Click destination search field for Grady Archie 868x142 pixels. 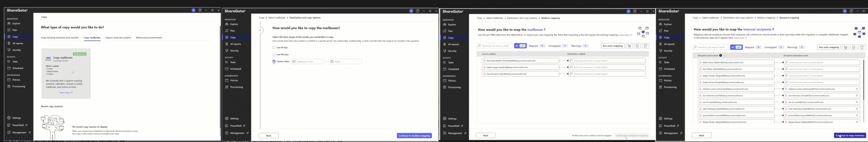tap(822, 82)
